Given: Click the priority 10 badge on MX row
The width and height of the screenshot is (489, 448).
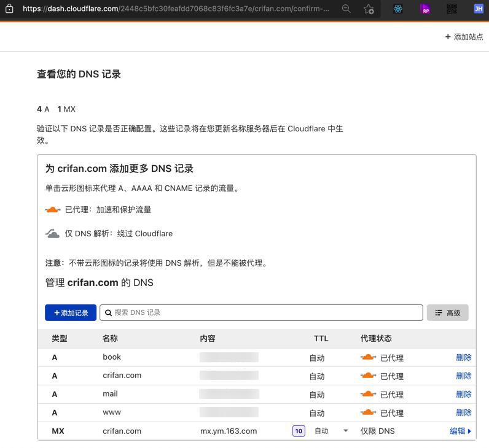Looking at the screenshot, I should click(x=299, y=431).
